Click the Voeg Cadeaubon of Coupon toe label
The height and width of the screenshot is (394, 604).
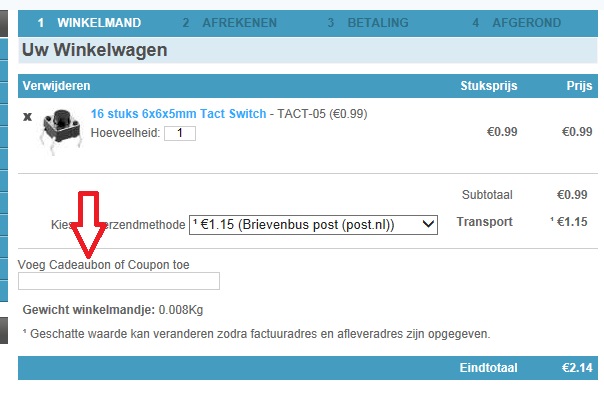click(x=104, y=265)
